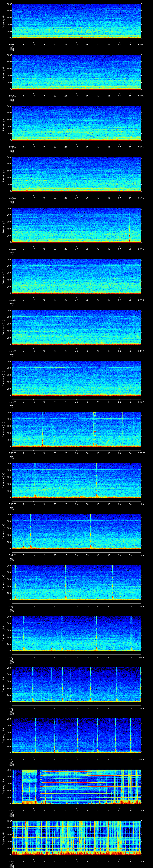Click the Frequency (Hz) axis label of the 6:07:00 panel
This screenshot has height=868, width=153.
(x=4, y=838)
